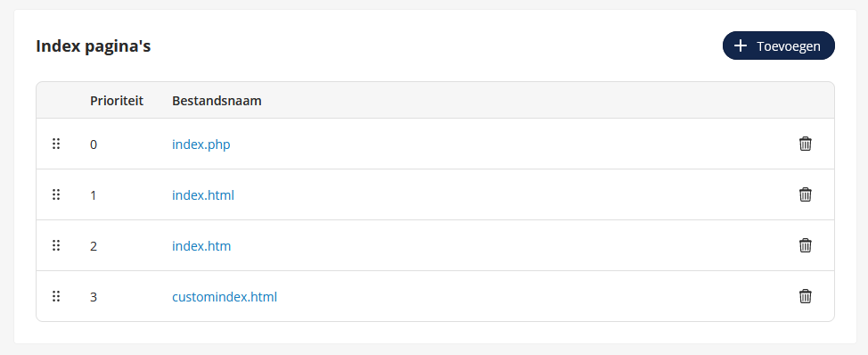Click trash icon for index.html row
The height and width of the screenshot is (355, 868).
point(806,195)
